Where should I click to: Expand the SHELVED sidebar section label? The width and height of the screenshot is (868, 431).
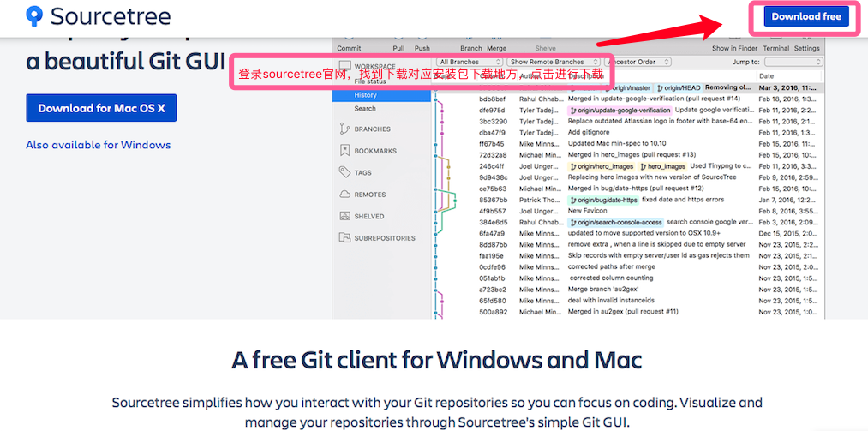tap(368, 216)
